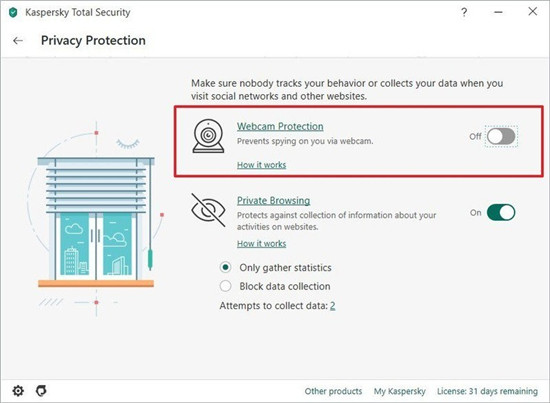Check License: 31 days remaining details
This screenshot has height=403, width=550.
(487, 391)
